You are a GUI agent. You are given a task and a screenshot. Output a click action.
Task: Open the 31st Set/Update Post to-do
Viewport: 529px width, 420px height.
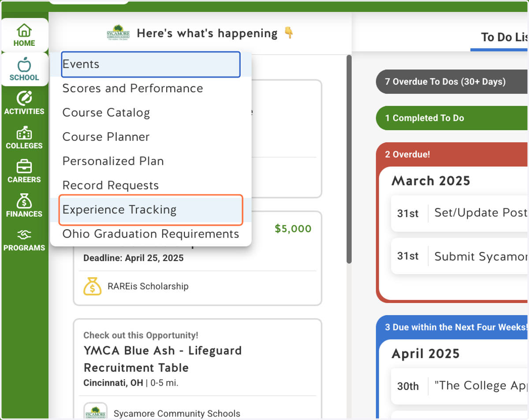pyautogui.click(x=460, y=213)
